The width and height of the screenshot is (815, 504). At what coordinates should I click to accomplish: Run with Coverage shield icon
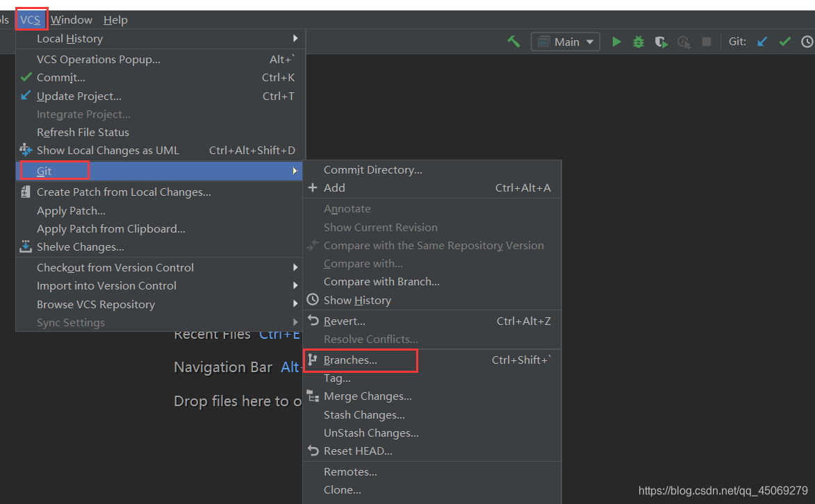(x=661, y=42)
